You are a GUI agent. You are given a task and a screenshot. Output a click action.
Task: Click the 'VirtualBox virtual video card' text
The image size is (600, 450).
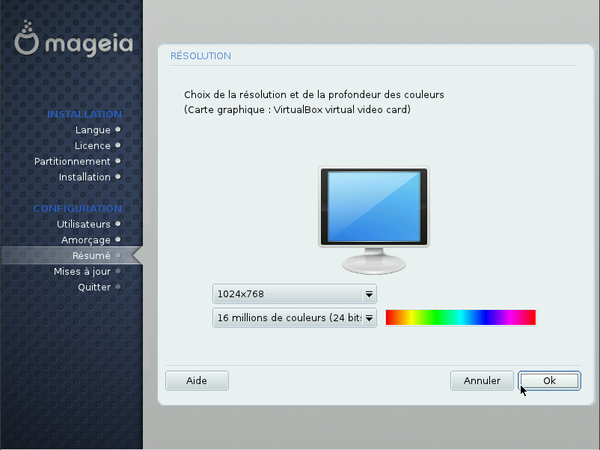[341, 110]
